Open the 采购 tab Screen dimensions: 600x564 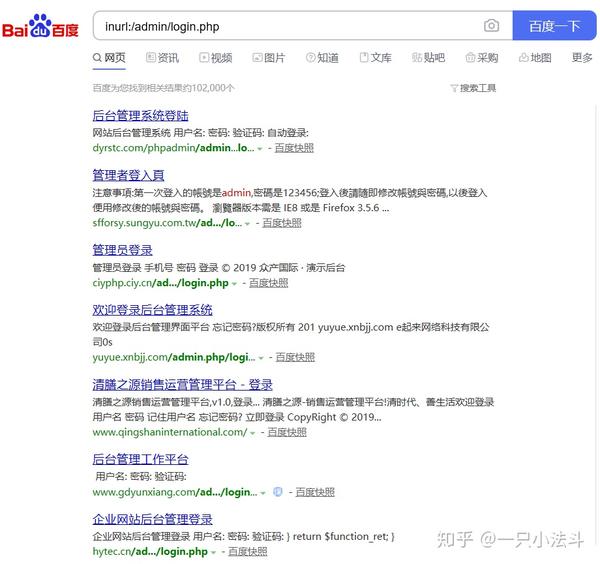click(481, 58)
